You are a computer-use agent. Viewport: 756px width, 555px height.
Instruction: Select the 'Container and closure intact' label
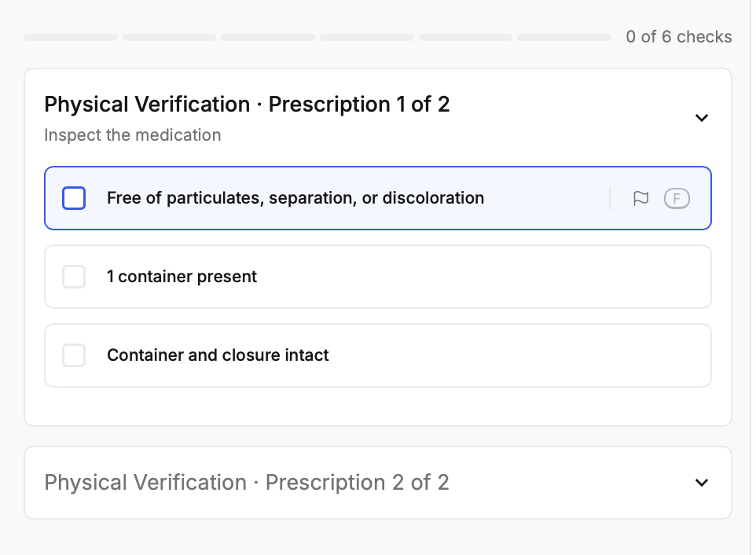(218, 355)
